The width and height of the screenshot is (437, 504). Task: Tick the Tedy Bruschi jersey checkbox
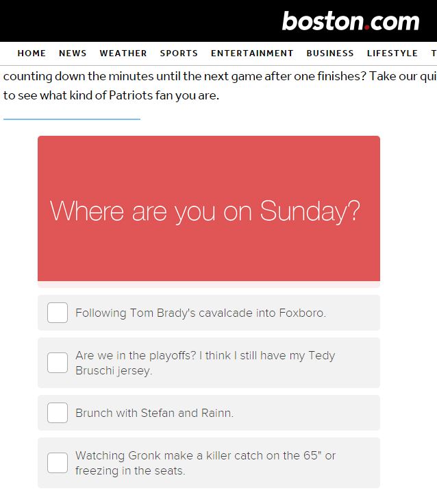click(x=58, y=363)
